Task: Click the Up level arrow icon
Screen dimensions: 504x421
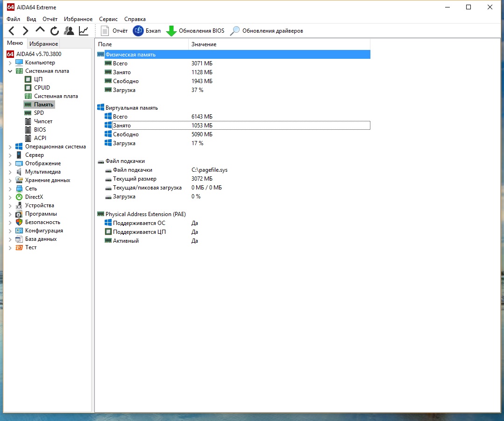Action: tap(40, 31)
